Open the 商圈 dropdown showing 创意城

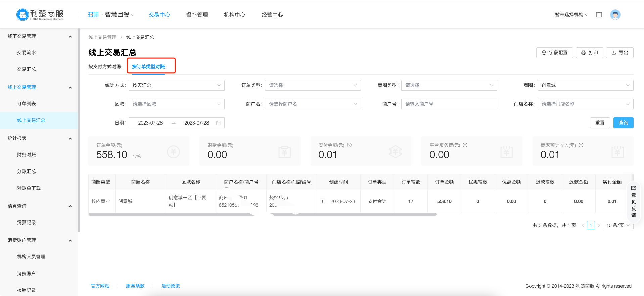click(x=585, y=85)
